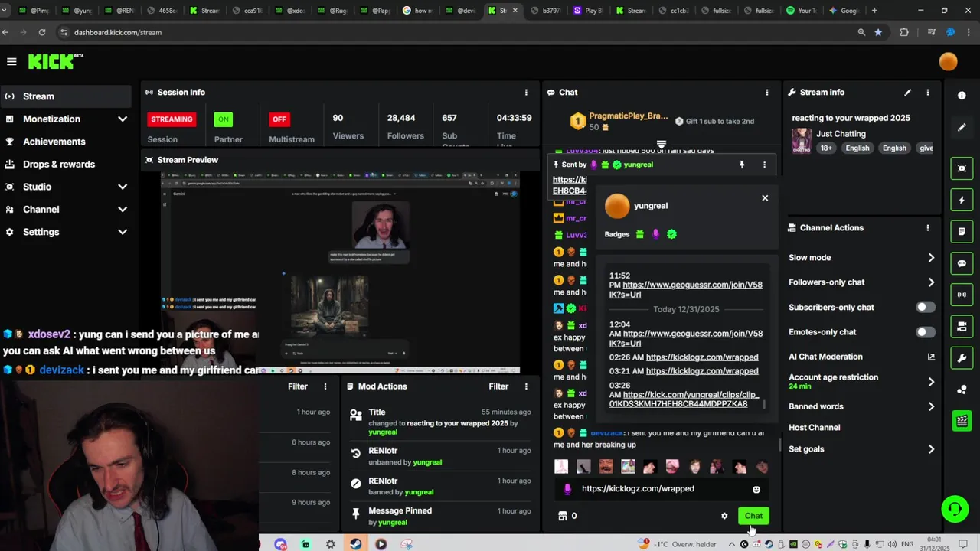Click Just Chatting category thumbnail
This screenshot has width=980, height=551.
pos(802,141)
